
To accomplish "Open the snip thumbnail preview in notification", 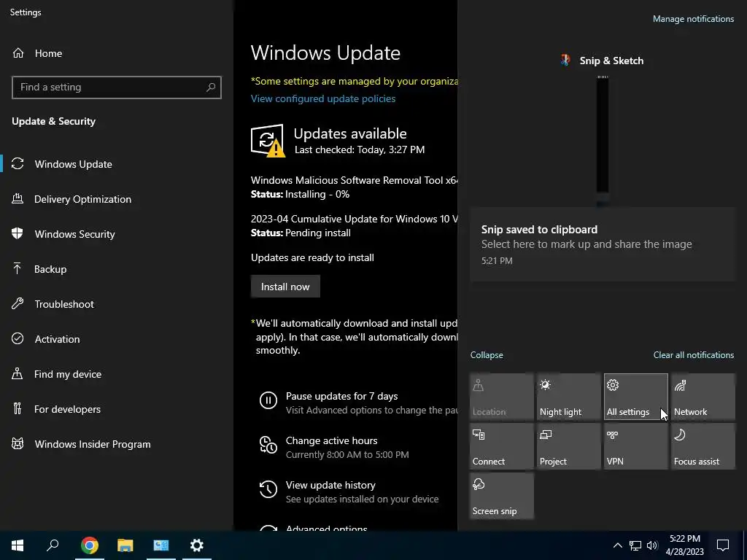I will 602,141.
